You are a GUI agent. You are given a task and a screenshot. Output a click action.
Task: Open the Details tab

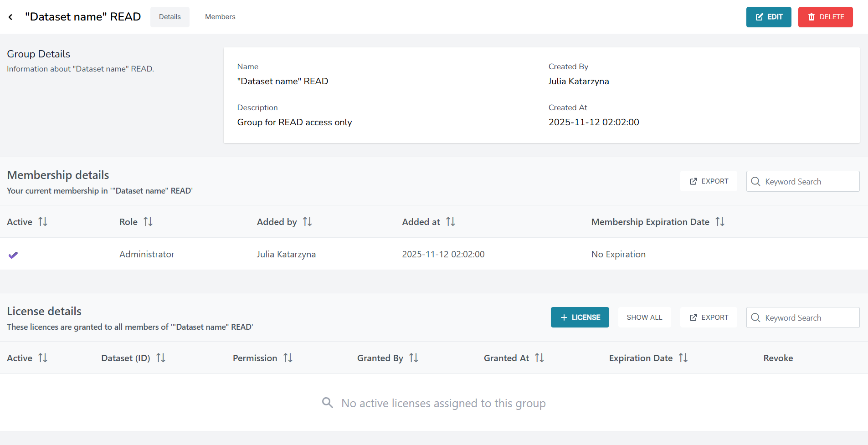169,17
